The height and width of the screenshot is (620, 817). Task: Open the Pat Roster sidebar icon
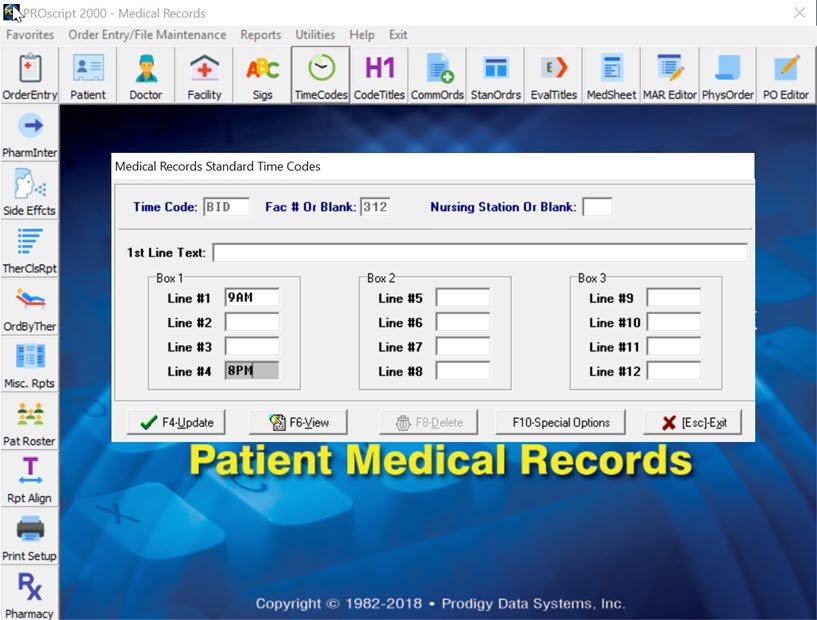tap(30, 420)
